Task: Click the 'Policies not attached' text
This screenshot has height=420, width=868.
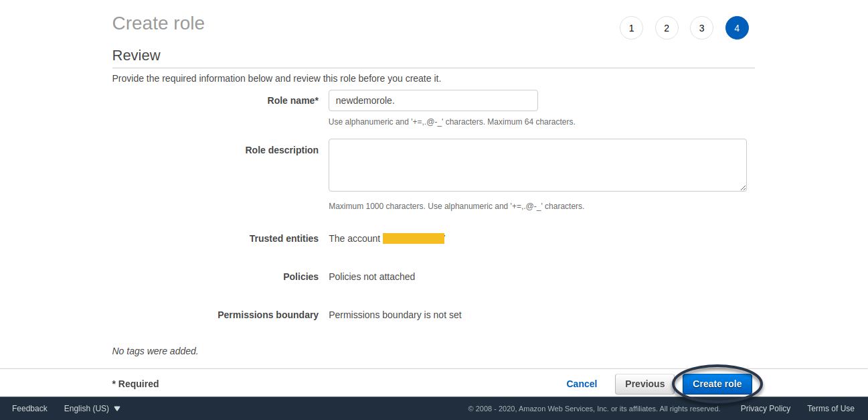Action: pos(372,277)
